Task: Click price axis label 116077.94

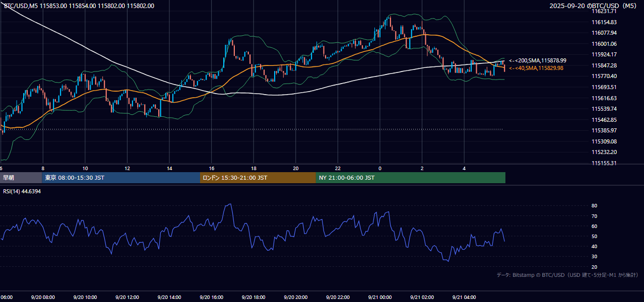Action: 604,33
